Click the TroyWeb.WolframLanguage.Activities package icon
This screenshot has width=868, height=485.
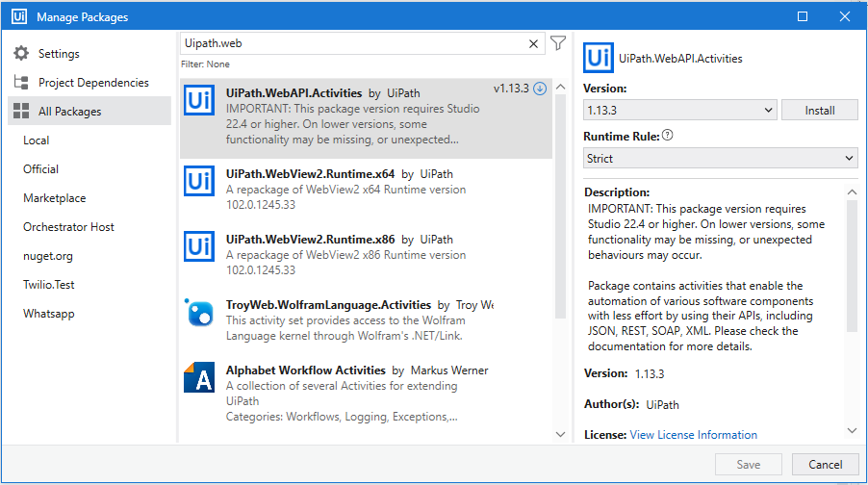click(x=199, y=312)
